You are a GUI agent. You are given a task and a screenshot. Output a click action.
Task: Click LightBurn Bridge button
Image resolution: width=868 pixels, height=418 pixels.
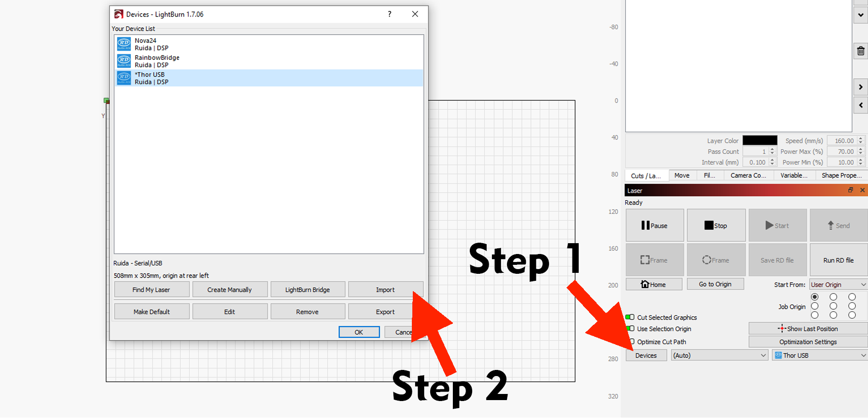(308, 289)
